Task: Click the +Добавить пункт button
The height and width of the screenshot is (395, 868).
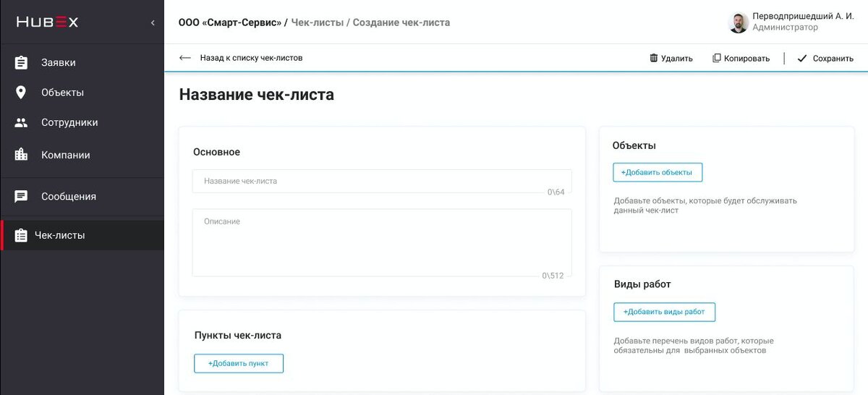Action: (239, 363)
